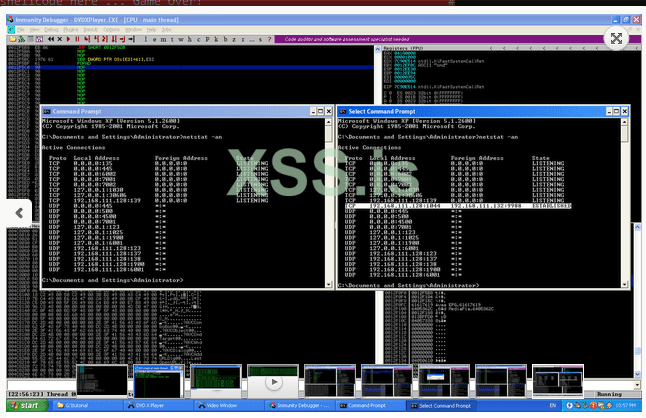
Task: Switch to Video Window taskbar button
Action: (x=229, y=406)
